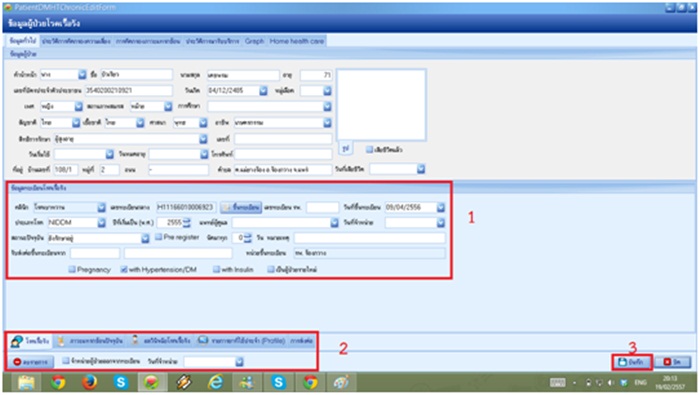Viewport: 700px width, 395px height.
Task: Open the NIDDM disease type dropdown
Action: coord(101,222)
